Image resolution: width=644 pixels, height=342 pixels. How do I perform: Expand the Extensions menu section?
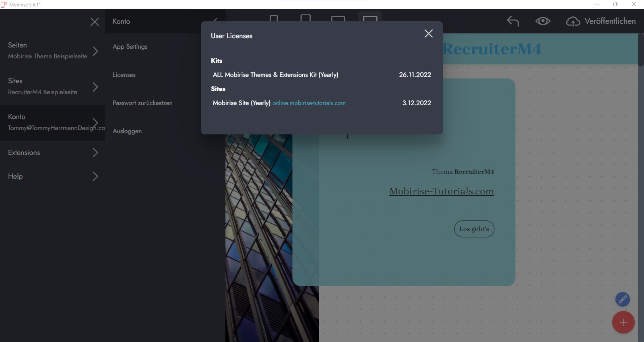pyautogui.click(x=52, y=152)
